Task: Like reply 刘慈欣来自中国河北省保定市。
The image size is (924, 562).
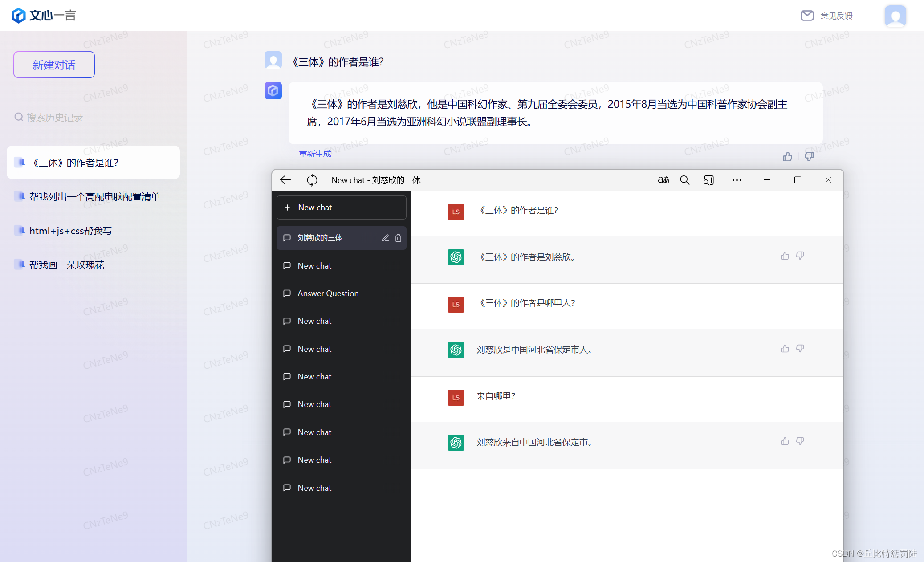Action: pos(785,441)
